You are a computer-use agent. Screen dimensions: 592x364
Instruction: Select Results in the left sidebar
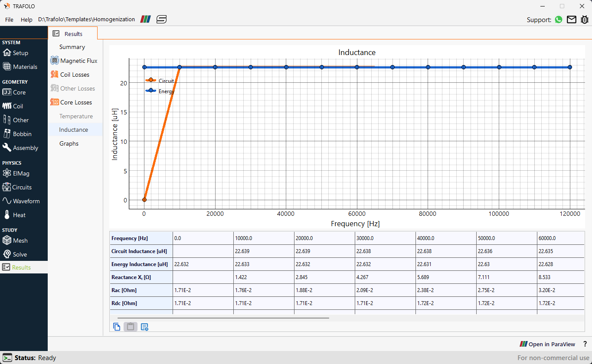click(x=24, y=267)
